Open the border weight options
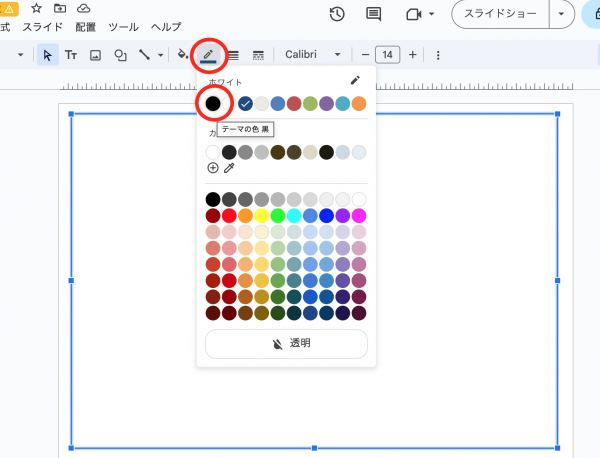Screen dimensions: 600x458 pyautogui.click(x=233, y=55)
